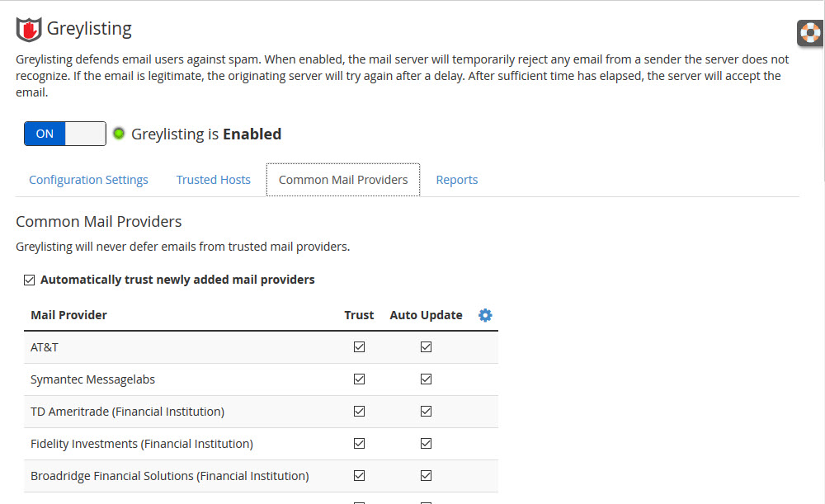Screen dimensions: 825x504
Task: Uncheck Trust for Broadridge Financial Solutions
Action: click(359, 476)
